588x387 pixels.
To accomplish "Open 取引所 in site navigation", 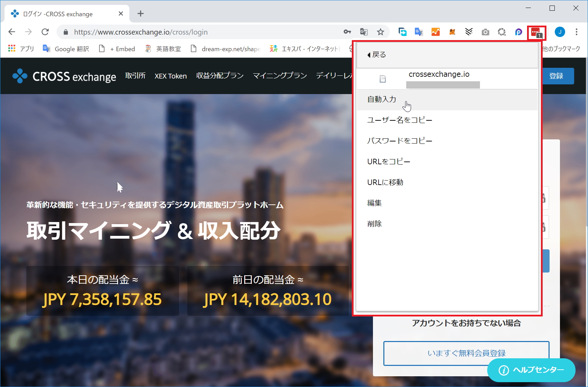I will tap(135, 76).
